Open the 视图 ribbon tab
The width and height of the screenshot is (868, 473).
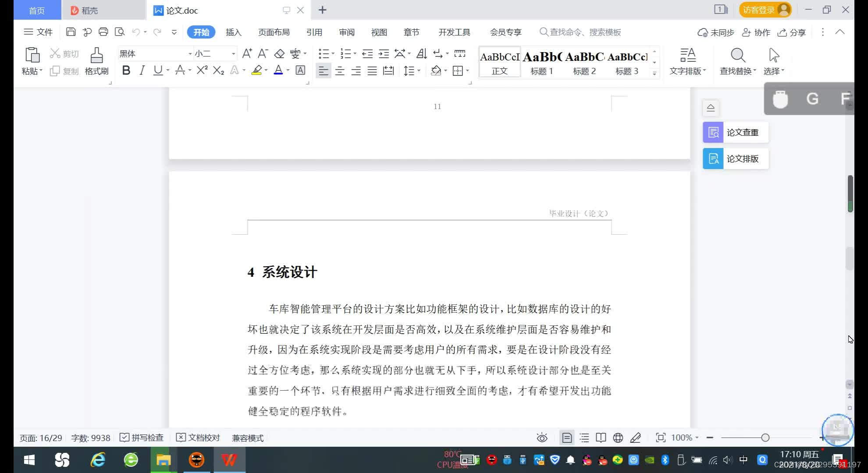pyautogui.click(x=379, y=32)
